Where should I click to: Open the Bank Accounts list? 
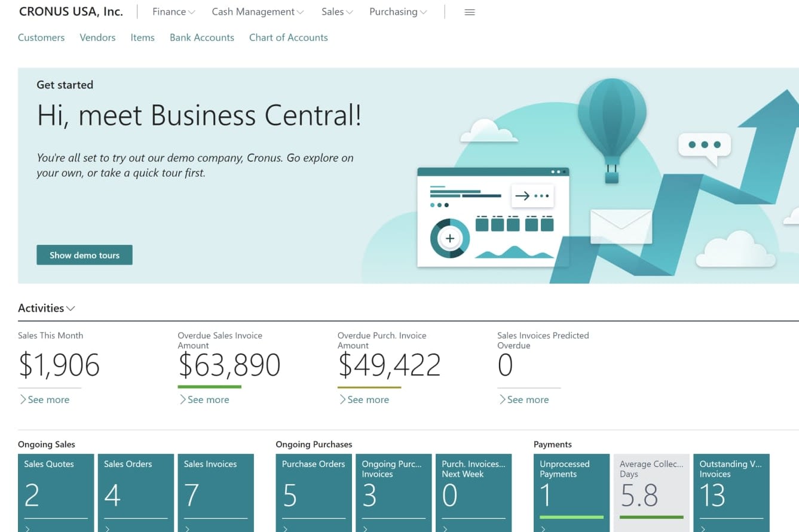tap(202, 38)
